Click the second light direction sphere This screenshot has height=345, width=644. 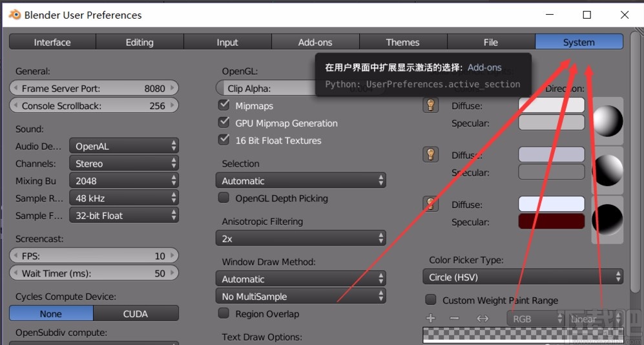pyautogui.click(x=607, y=170)
